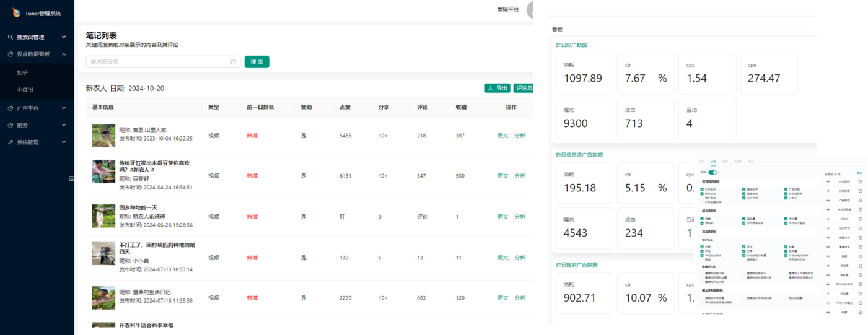
Task: Open 小红书 in the sidebar submenu
Action: click(25, 90)
